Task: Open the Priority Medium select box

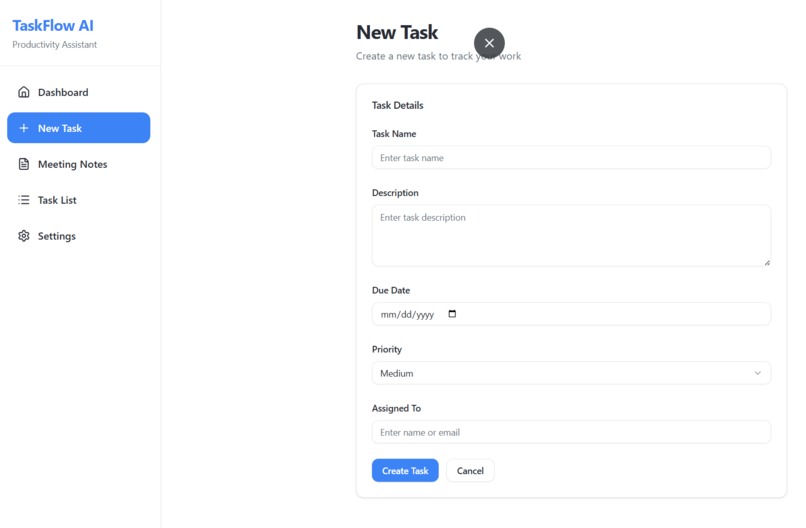Action: [571, 373]
